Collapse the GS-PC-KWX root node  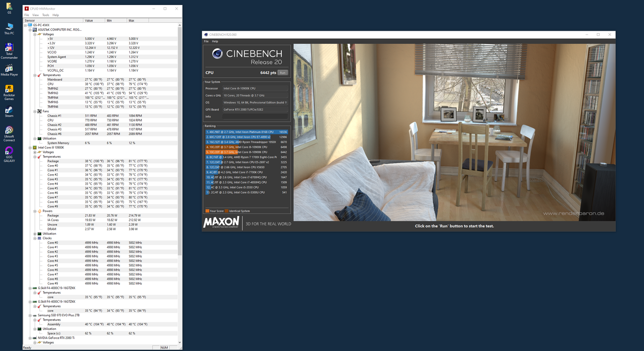[25, 25]
